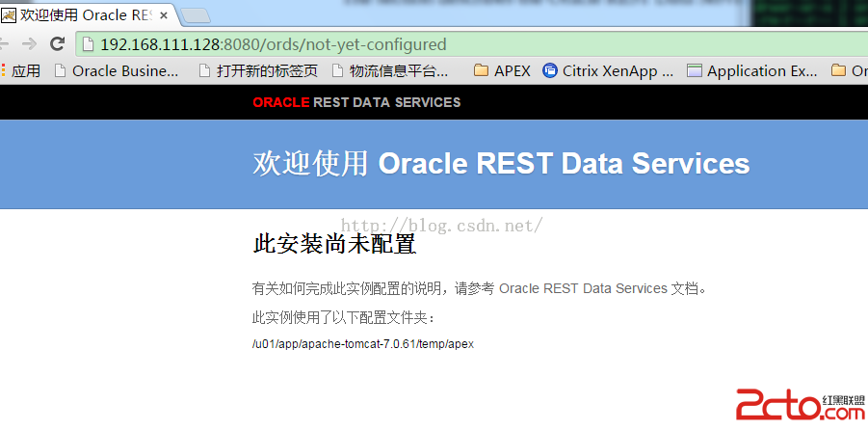Reload the page with the refresh icon

(57, 43)
